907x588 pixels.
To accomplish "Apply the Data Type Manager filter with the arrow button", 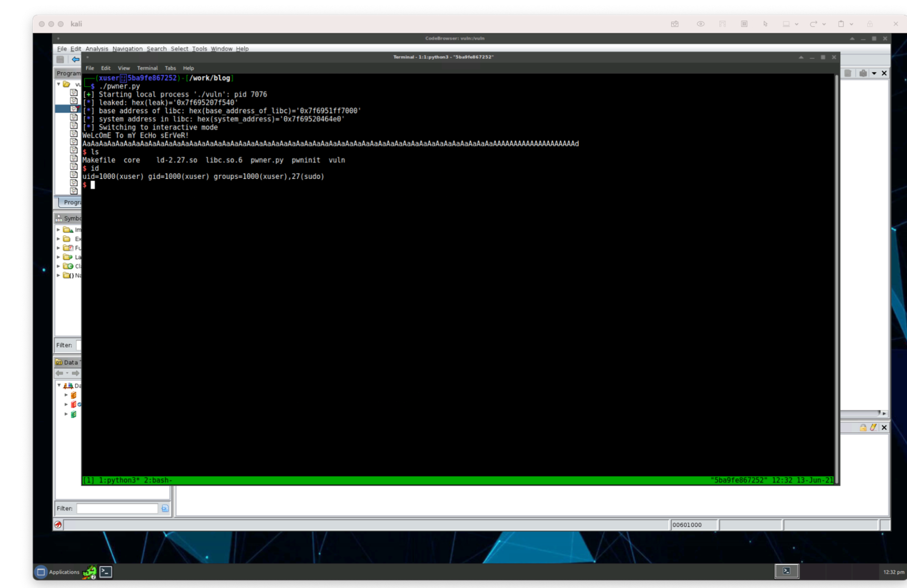I will pos(165,508).
